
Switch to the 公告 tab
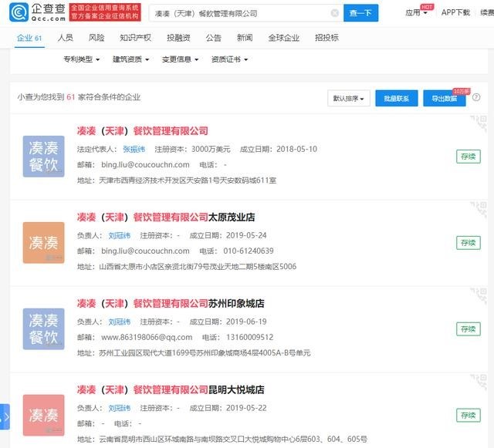[214, 38]
